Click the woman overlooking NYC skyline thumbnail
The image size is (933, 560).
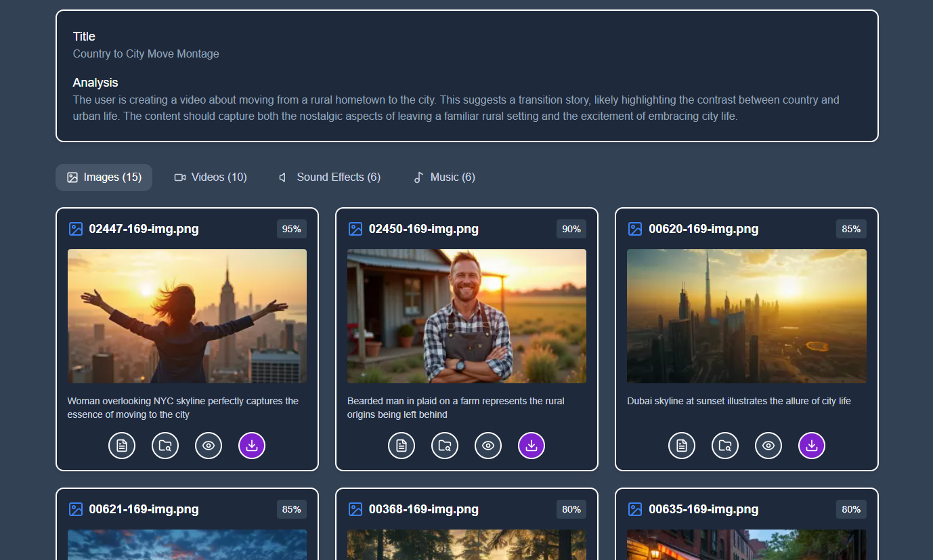[187, 316]
